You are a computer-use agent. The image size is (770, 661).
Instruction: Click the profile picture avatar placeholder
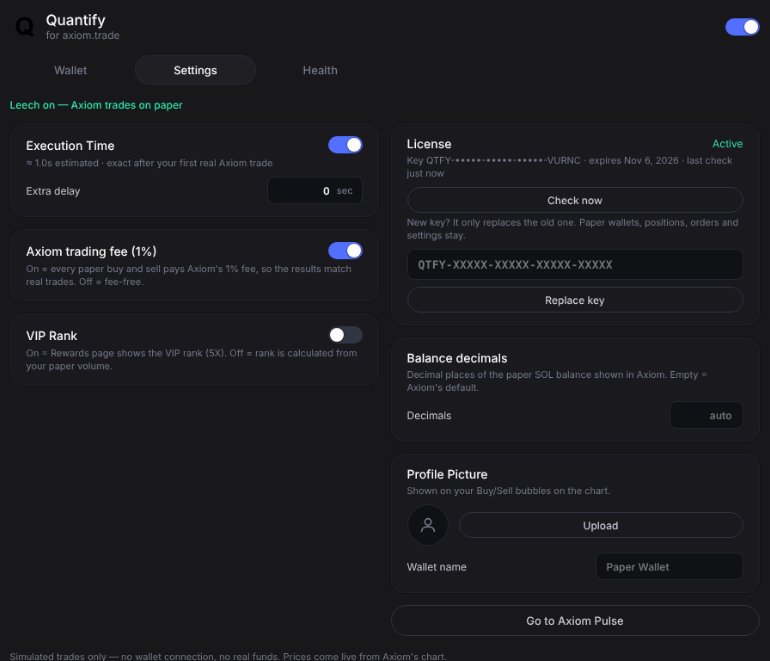pyautogui.click(x=428, y=525)
